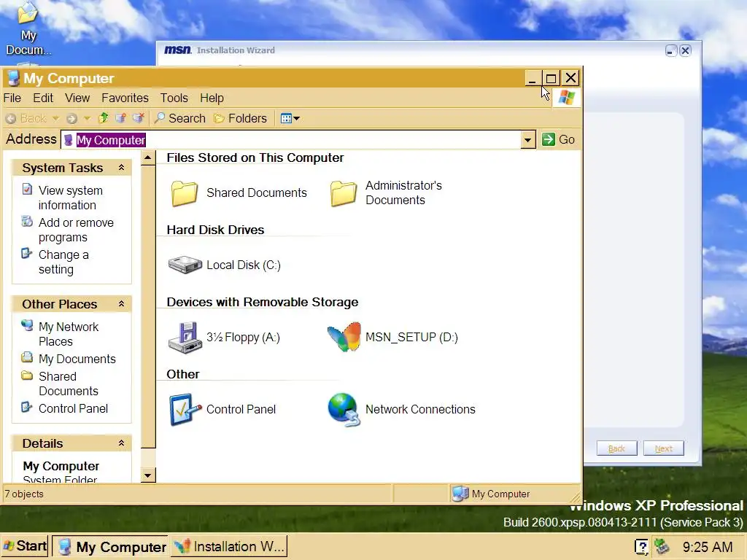Click the Add or remove programs icon
This screenshot has height=560, width=747.
28,222
